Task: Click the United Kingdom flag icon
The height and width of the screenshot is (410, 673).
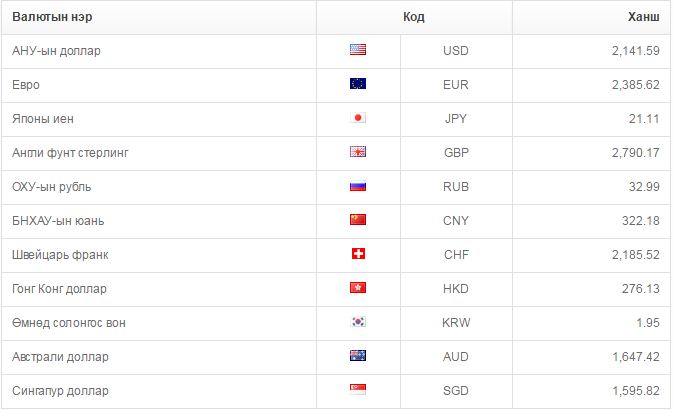Action: 358,152
